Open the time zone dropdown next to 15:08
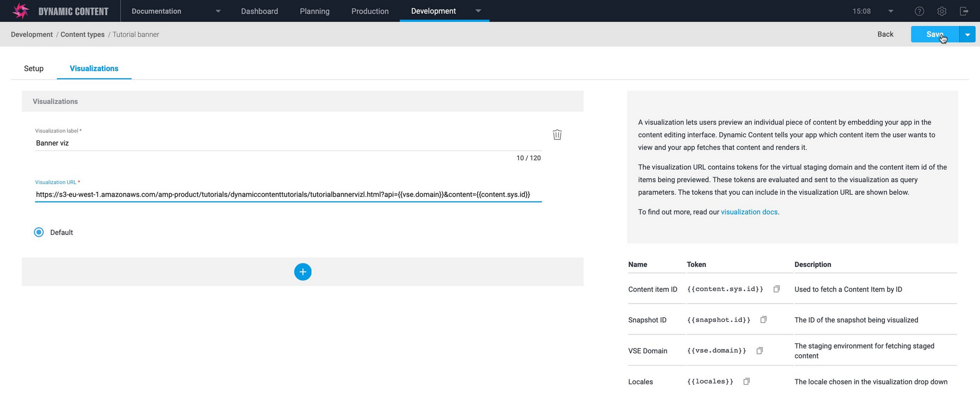This screenshot has width=980, height=399. [x=890, y=11]
